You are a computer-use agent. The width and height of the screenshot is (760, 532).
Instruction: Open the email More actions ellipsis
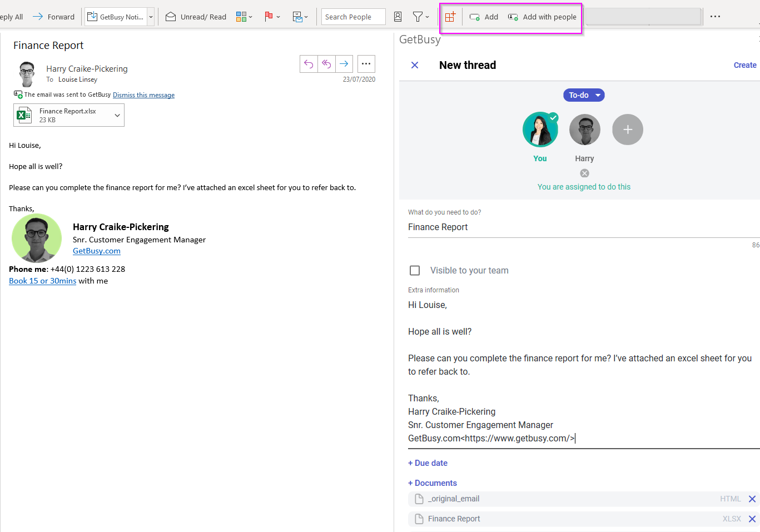(366, 64)
